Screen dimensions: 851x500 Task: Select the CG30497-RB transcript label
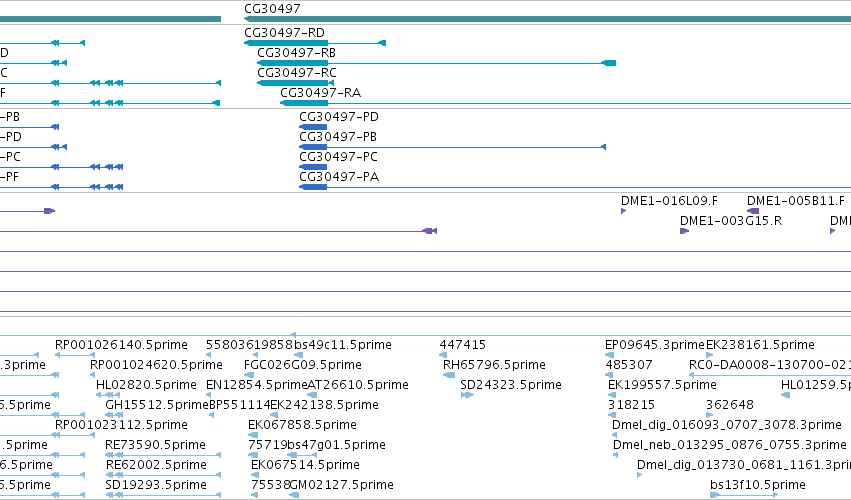click(x=296, y=53)
